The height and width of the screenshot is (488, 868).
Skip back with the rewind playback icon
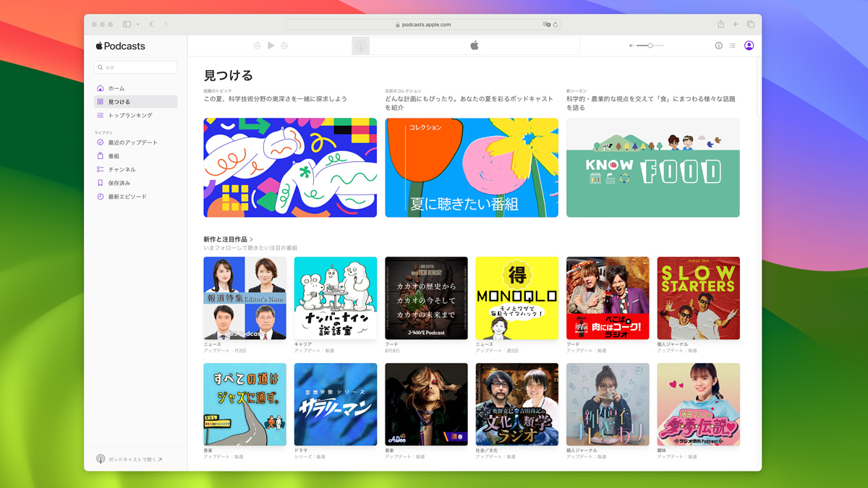[x=257, y=46]
